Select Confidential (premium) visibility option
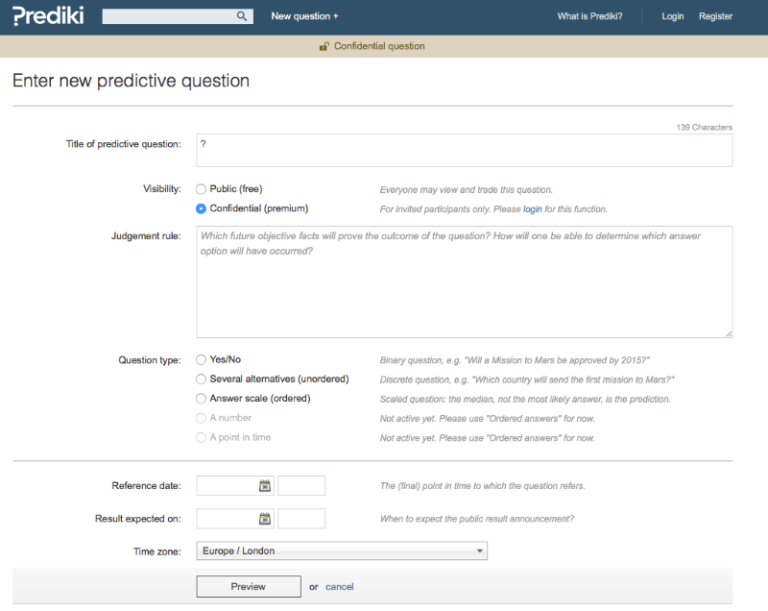The image size is (768, 611). 201,209
